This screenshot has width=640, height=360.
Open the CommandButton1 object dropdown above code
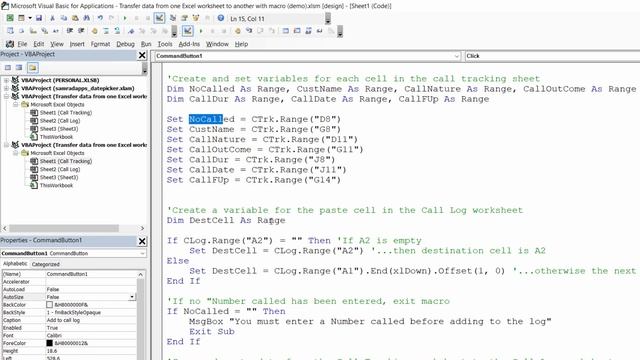tap(457, 56)
